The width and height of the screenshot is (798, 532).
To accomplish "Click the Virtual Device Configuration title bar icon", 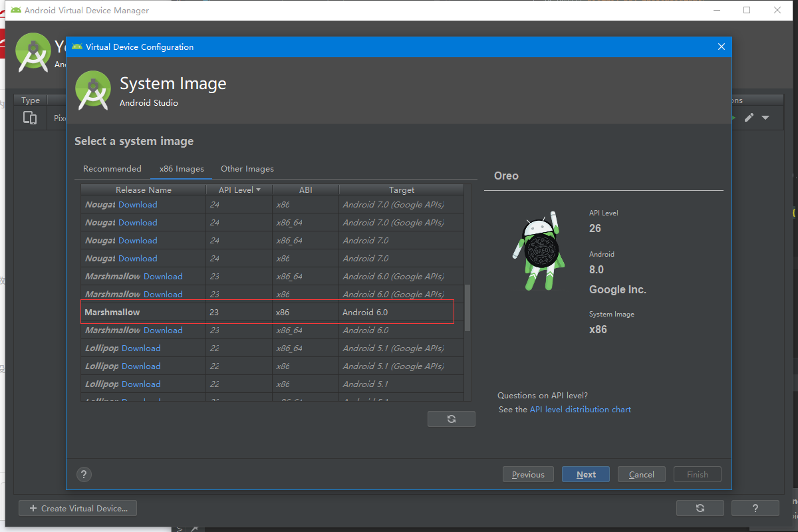I will click(x=76, y=47).
